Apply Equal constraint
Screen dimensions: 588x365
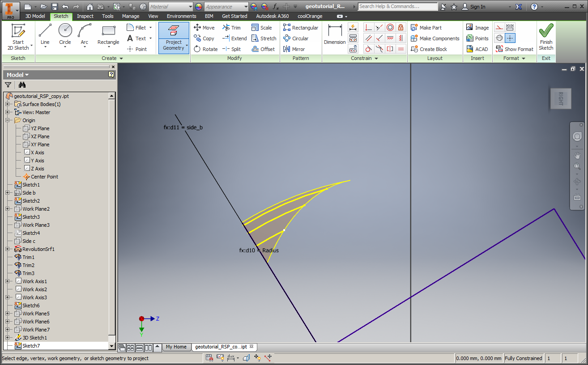pyautogui.click(x=401, y=49)
